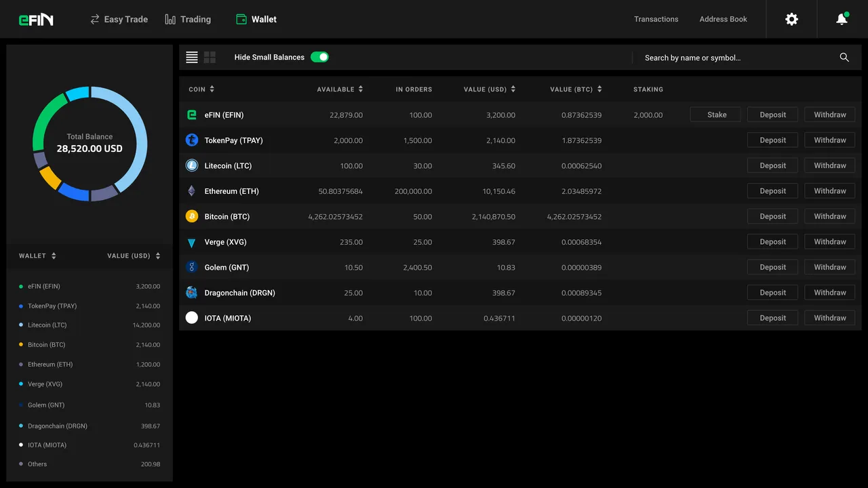The height and width of the screenshot is (488, 868).
Task: Click the eFIN logo
Action: tap(36, 20)
